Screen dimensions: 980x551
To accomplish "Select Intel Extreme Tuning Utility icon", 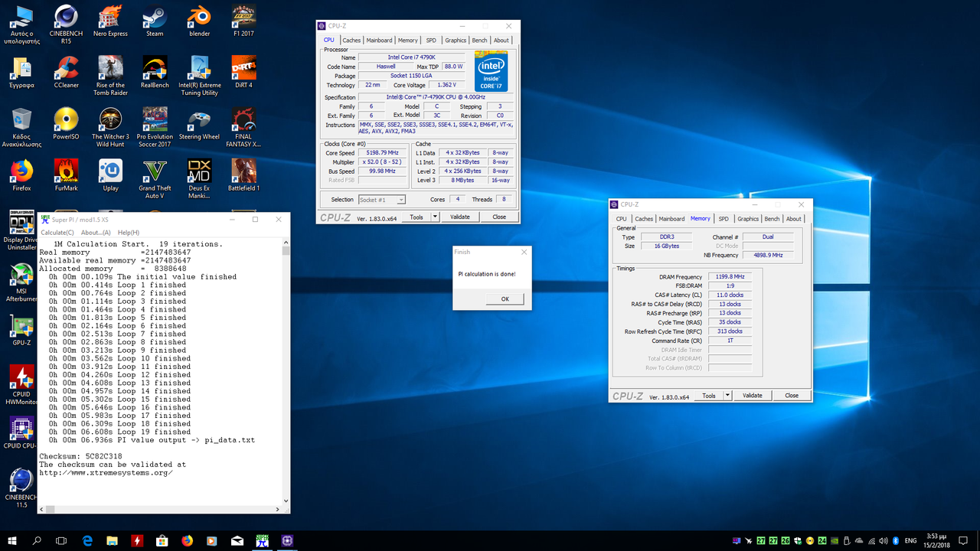I will (199, 76).
